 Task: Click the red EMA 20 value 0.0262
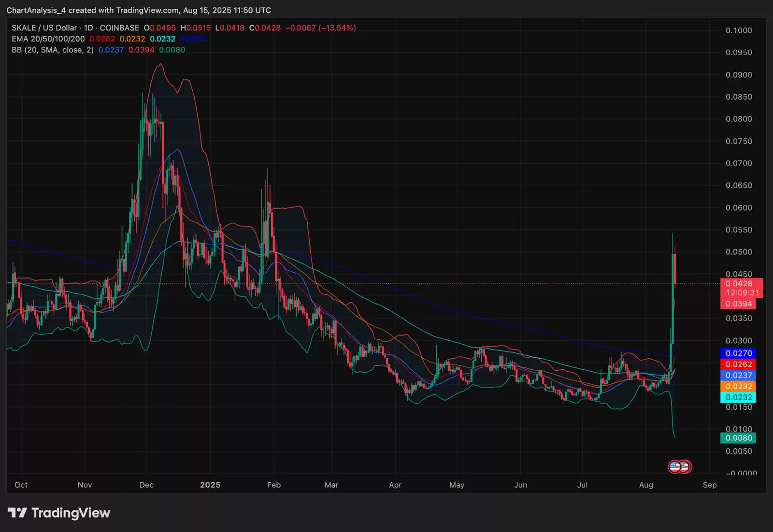click(102, 39)
